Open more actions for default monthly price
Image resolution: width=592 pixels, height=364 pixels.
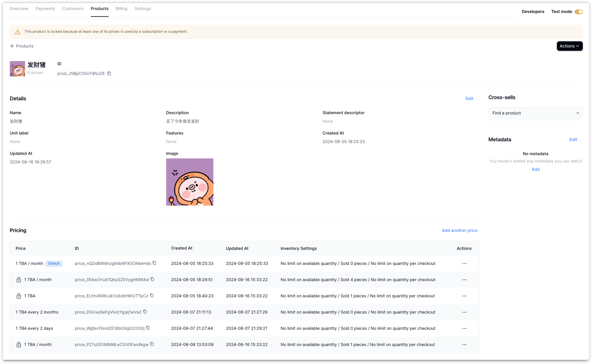[464, 263]
